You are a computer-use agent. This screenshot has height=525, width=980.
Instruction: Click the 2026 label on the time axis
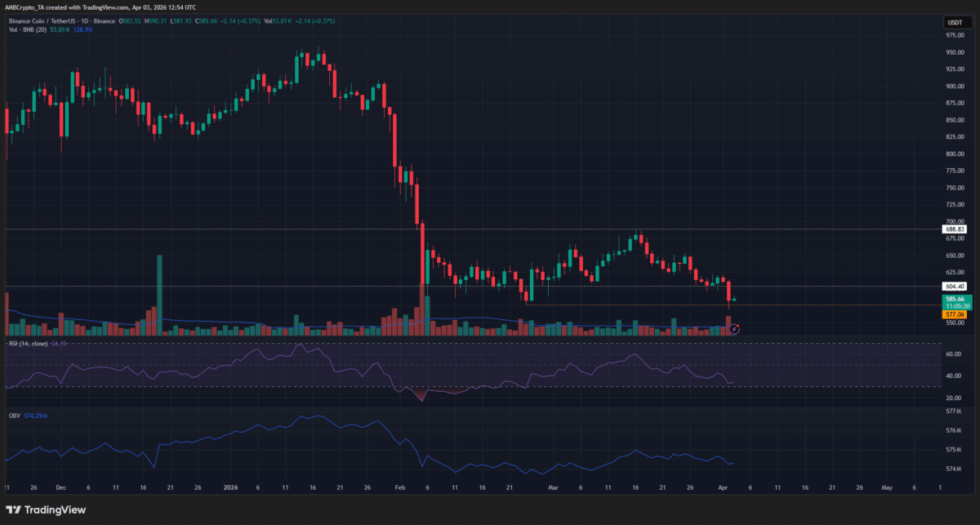coord(229,486)
